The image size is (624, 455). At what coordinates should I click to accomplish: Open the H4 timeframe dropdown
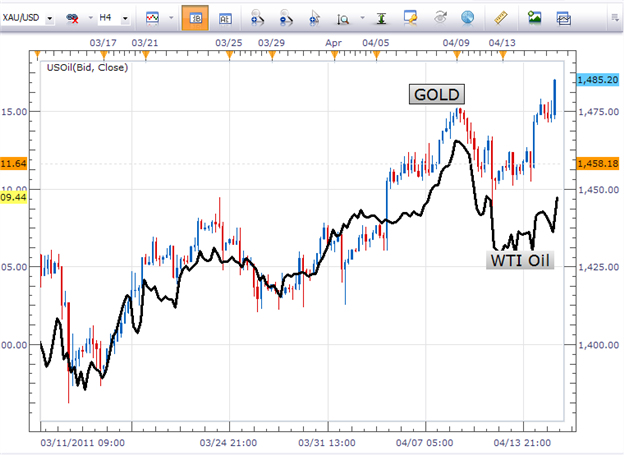[x=125, y=18]
